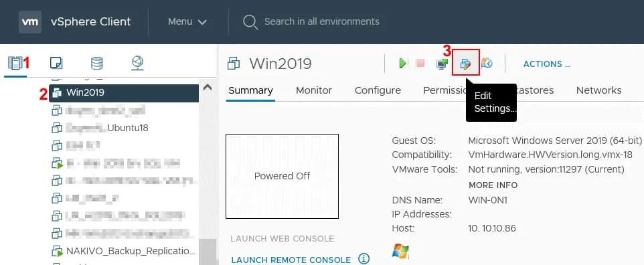Click the VMware Tools Not running status text

click(546, 169)
